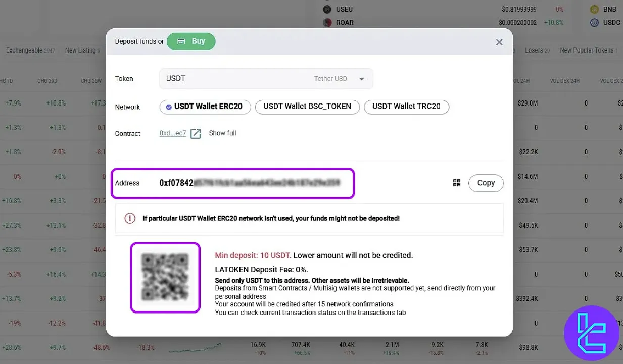Click the blurred deposit address text
This screenshot has height=364, width=623.
pyautogui.click(x=250, y=183)
